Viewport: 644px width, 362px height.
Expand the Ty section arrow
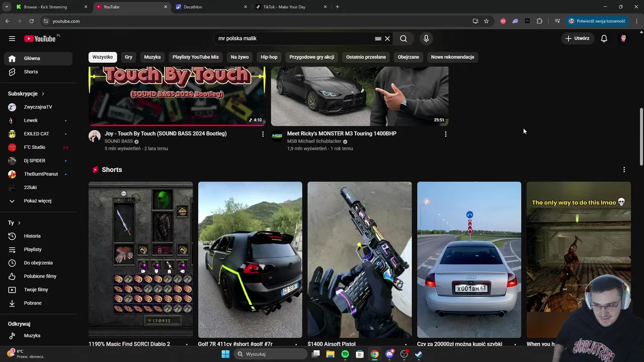19,223
